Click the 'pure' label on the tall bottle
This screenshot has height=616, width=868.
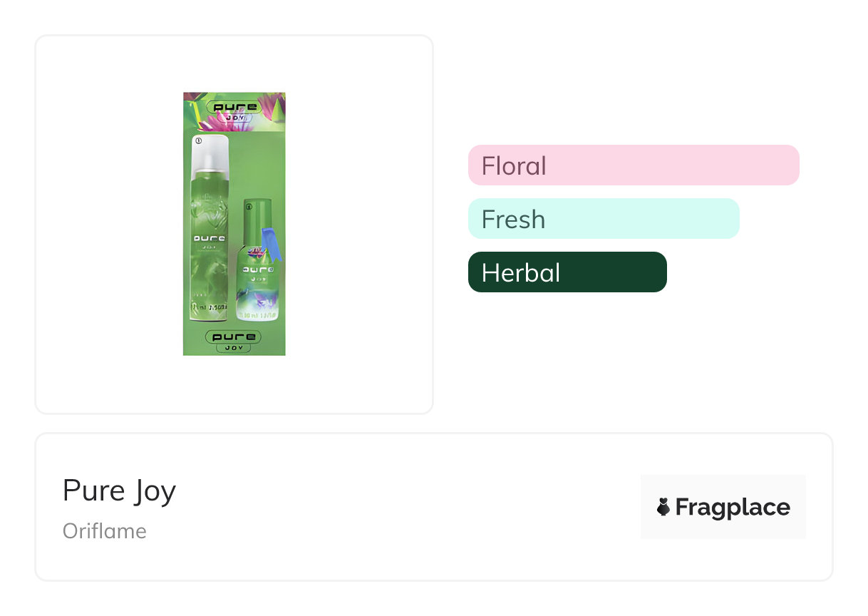(210, 239)
